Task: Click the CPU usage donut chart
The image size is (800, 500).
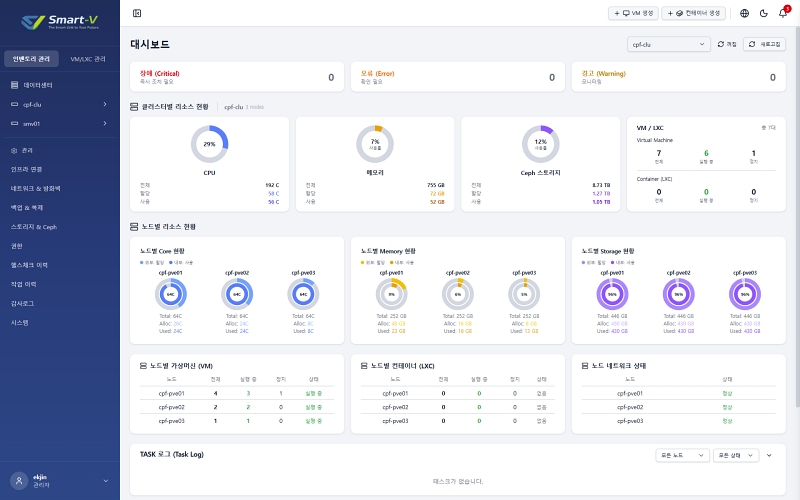Action: click(x=209, y=144)
